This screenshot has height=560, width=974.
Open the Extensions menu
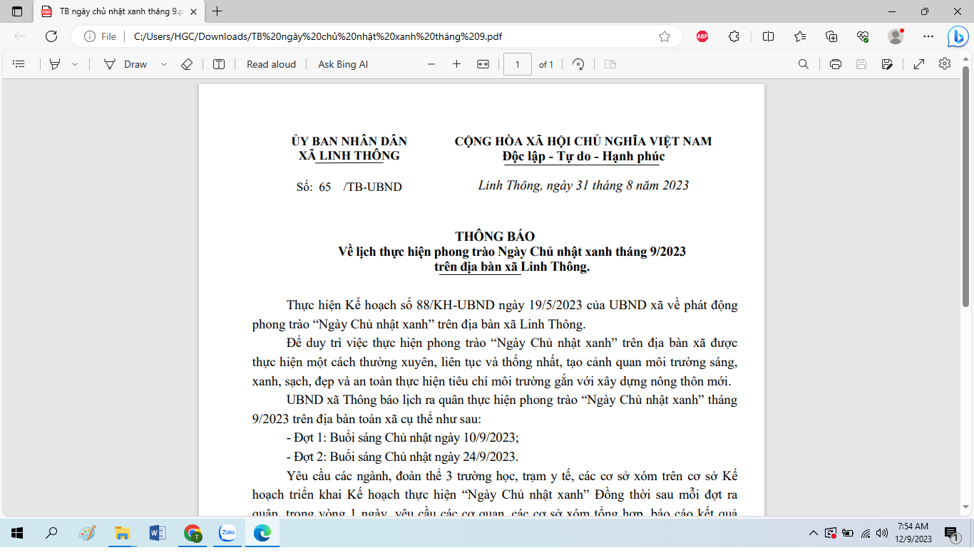point(734,36)
